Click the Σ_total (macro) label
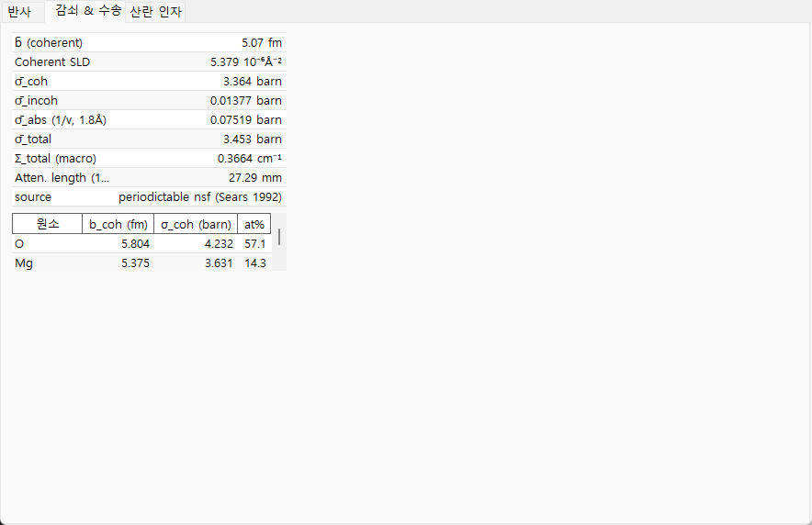 tap(55, 158)
